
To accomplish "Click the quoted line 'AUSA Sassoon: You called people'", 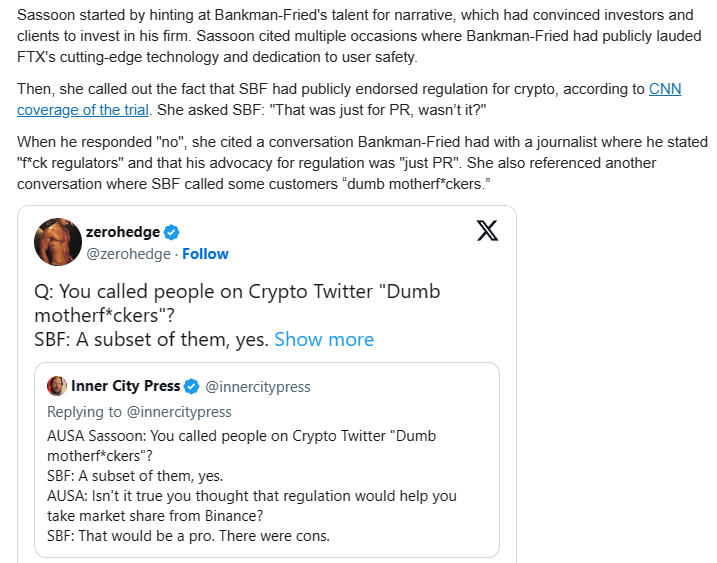I will [241, 446].
